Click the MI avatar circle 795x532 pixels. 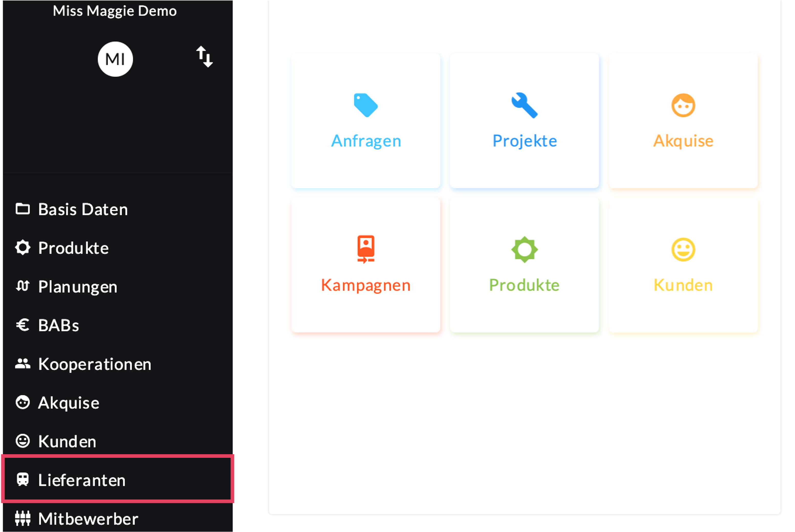(x=115, y=59)
